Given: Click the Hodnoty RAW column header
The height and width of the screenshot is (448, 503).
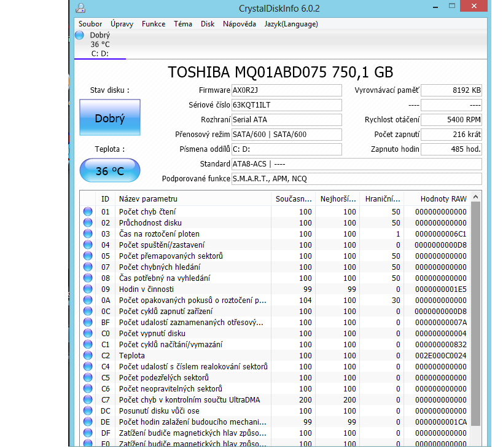Looking at the screenshot, I should (437, 199).
